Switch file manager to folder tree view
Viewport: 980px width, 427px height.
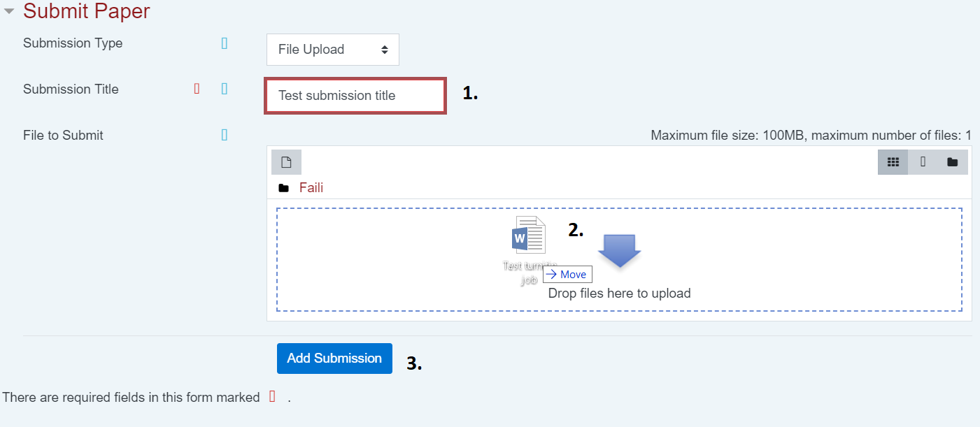tap(953, 162)
